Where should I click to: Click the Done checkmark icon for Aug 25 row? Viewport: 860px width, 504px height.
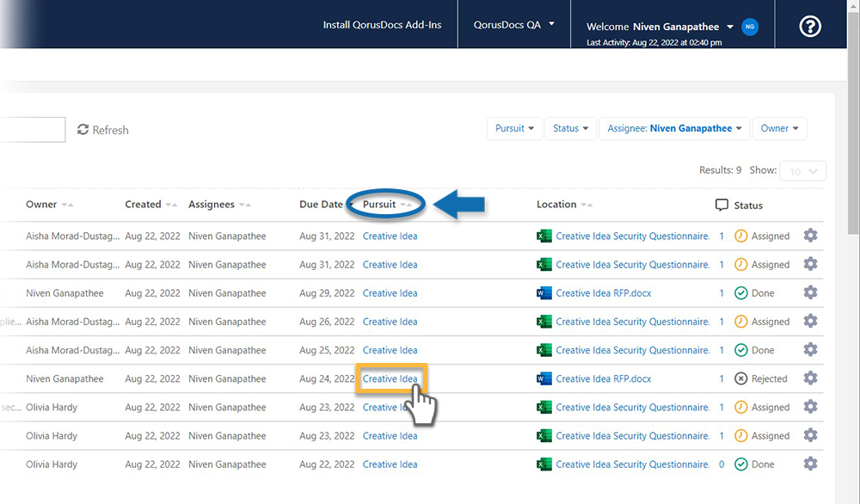pyautogui.click(x=740, y=350)
